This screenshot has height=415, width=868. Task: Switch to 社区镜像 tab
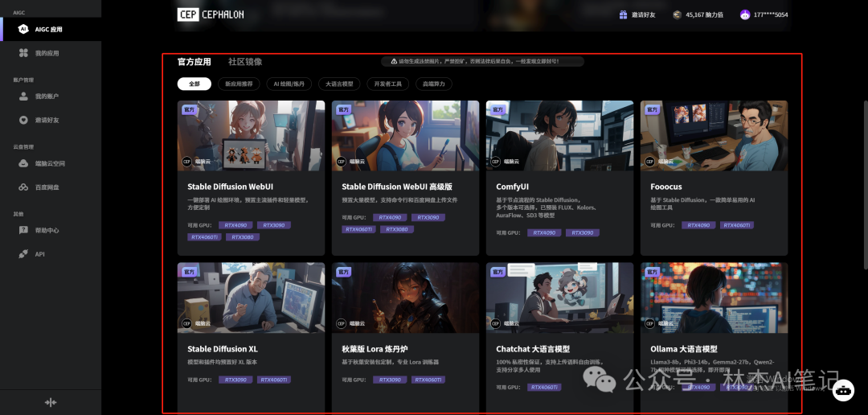coord(245,62)
